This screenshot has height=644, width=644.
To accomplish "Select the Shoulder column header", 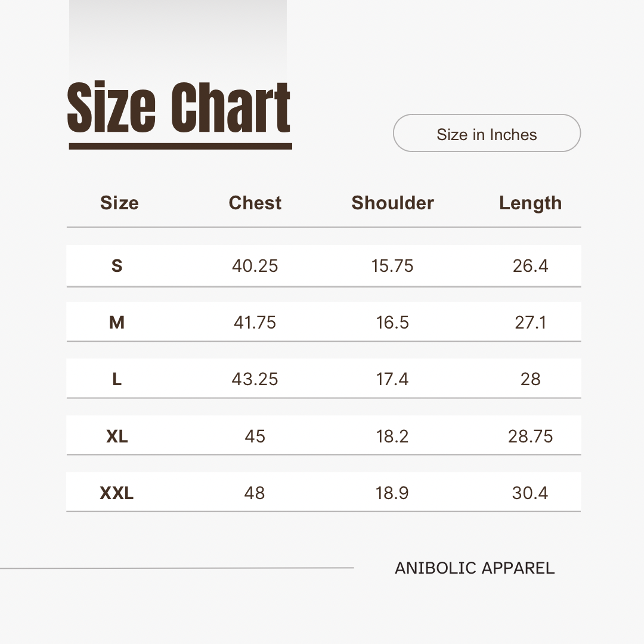I will coord(392,203).
